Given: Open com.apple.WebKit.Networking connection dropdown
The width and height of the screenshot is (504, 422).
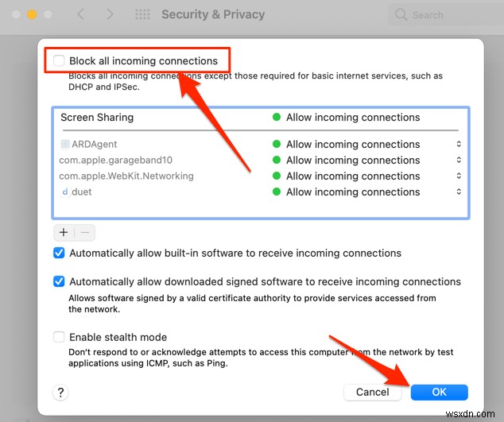Looking at the screenshot, I should pyautogui.click(x=459, y=176).
